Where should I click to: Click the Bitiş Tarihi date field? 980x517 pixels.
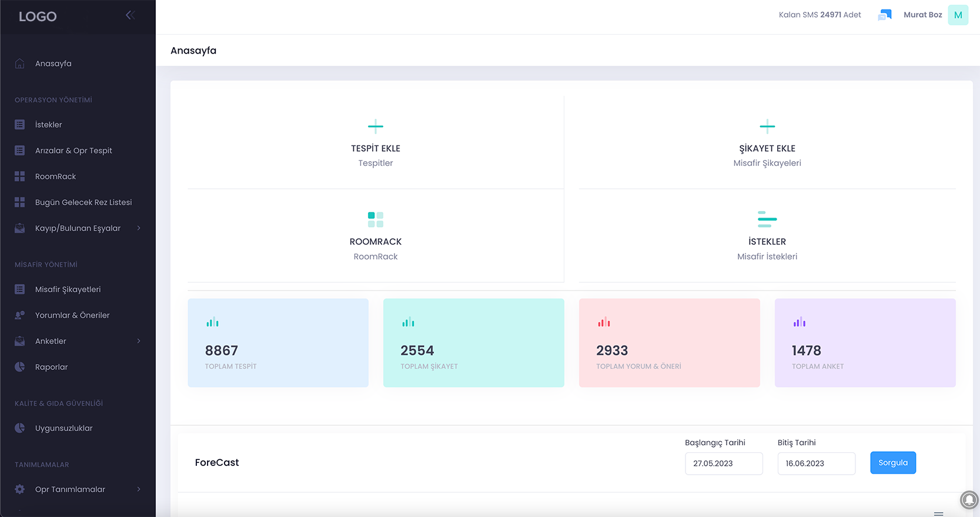click(816, 463)
